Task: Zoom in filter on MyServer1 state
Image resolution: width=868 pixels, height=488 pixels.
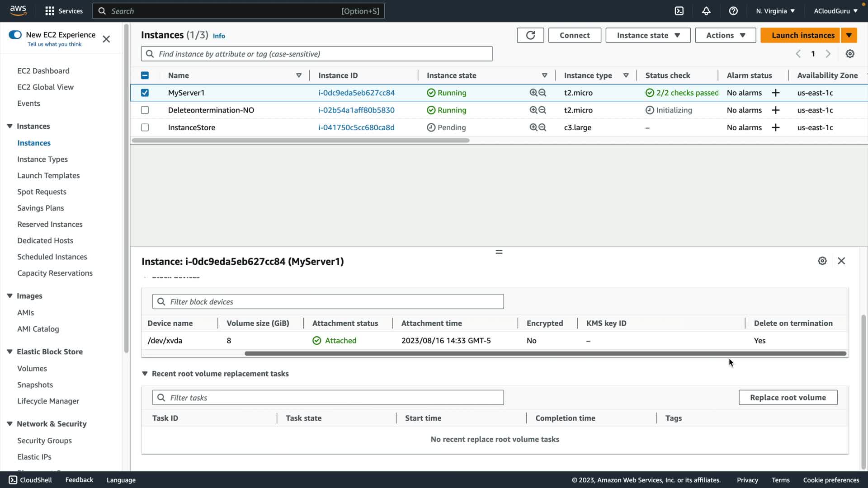Action: coord(533,93)
